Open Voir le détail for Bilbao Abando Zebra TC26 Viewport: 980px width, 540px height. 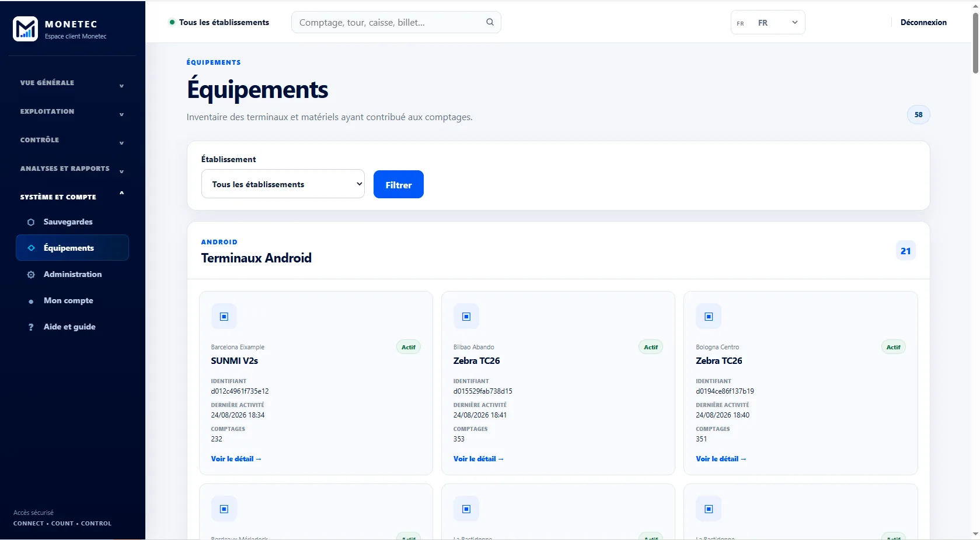[478, 459]
